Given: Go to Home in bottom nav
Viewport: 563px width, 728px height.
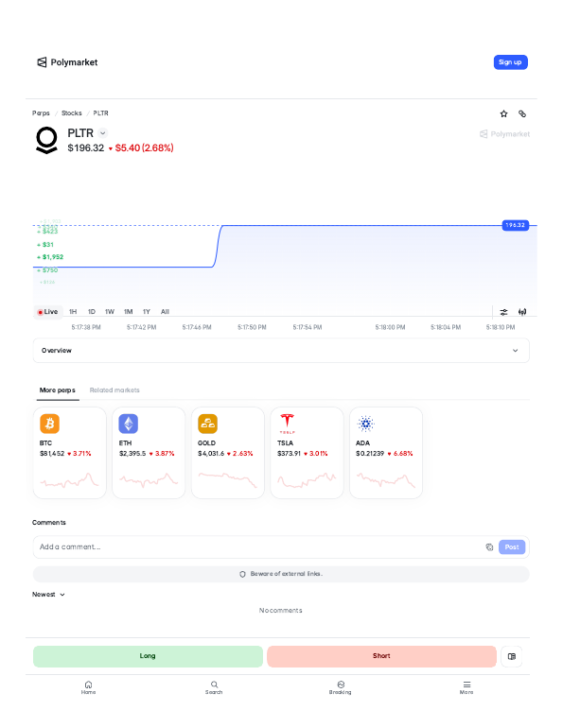Looking at the screenshot, I should click(88, 687).
